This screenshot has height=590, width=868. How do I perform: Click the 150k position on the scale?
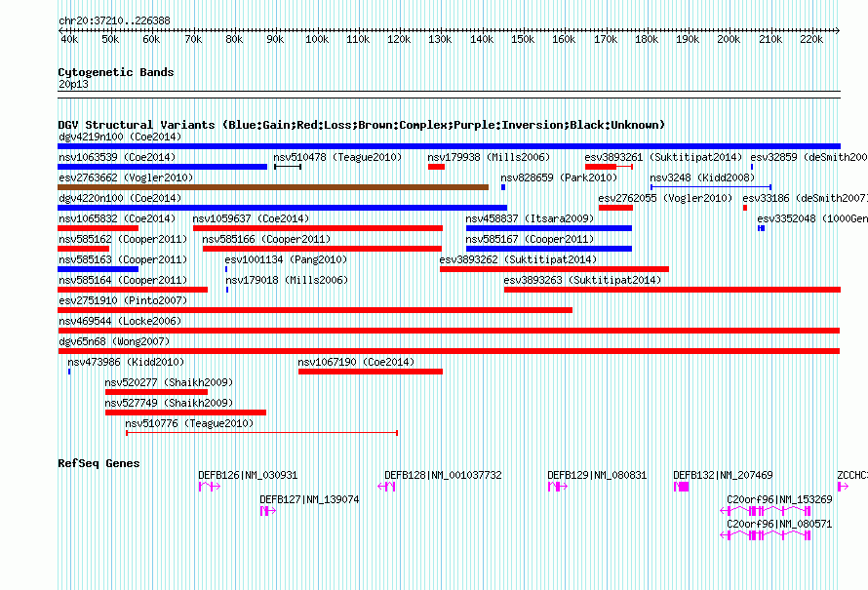click(x=523, y=40)
